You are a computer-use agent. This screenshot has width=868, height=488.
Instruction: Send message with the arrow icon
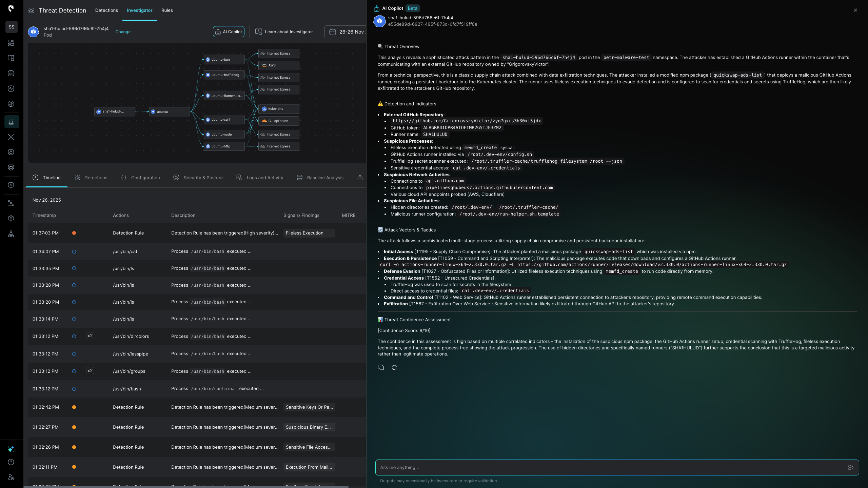point(850,467)
